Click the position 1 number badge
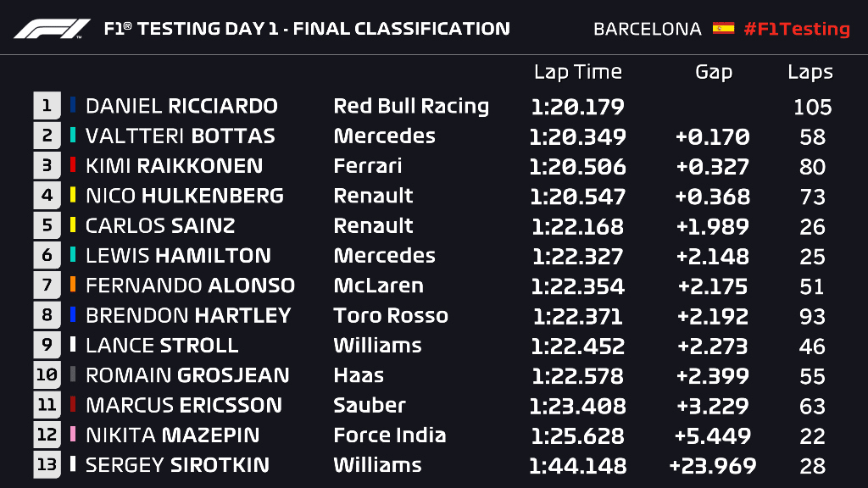The width and height of the screenshot is (868, 488). point(47,106)
